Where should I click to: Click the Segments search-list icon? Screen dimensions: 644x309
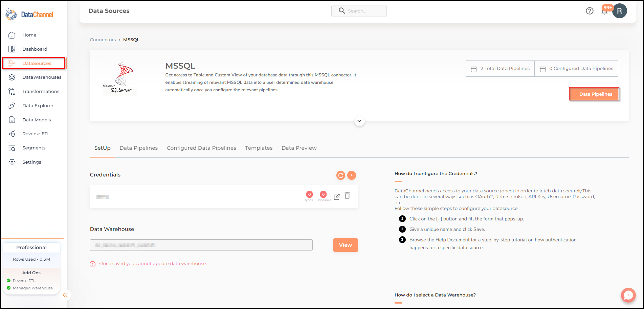[x=12, y=148]
